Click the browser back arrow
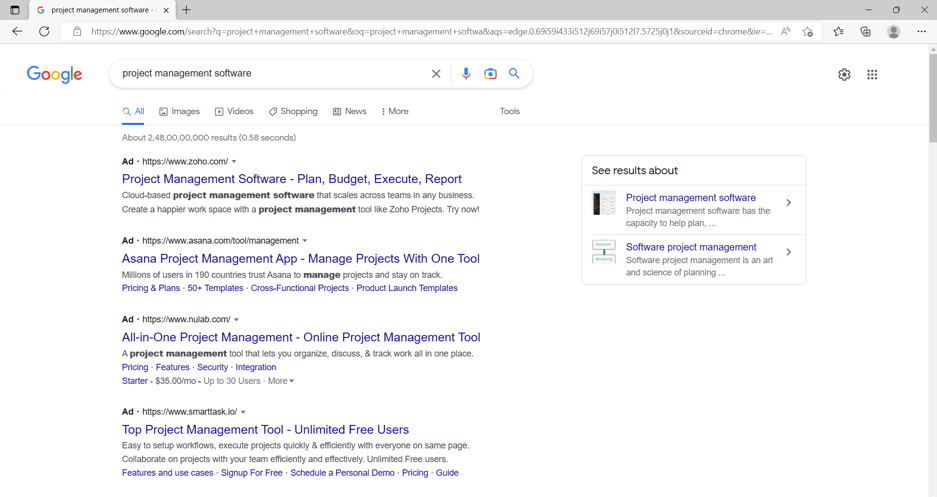 (17, 32)
